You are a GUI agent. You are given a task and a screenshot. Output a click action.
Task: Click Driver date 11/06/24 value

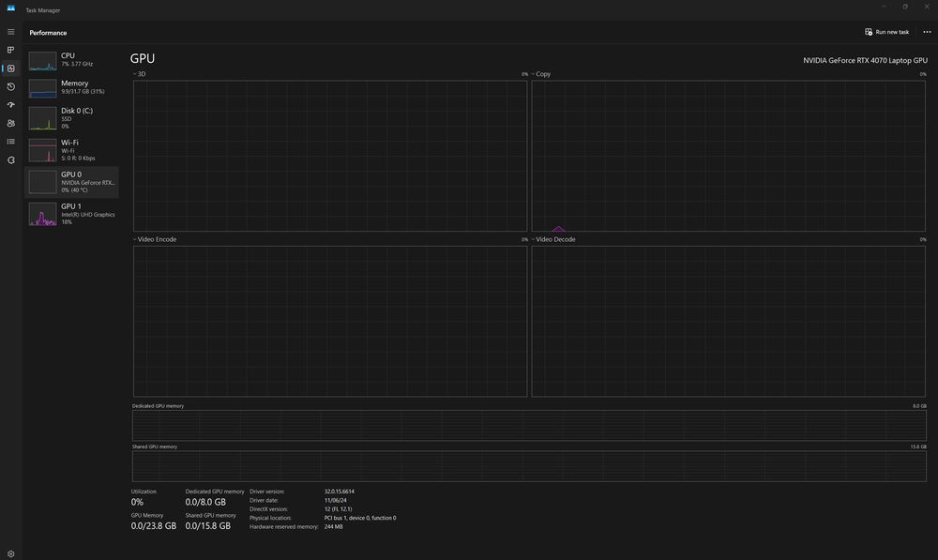(335, 500)
